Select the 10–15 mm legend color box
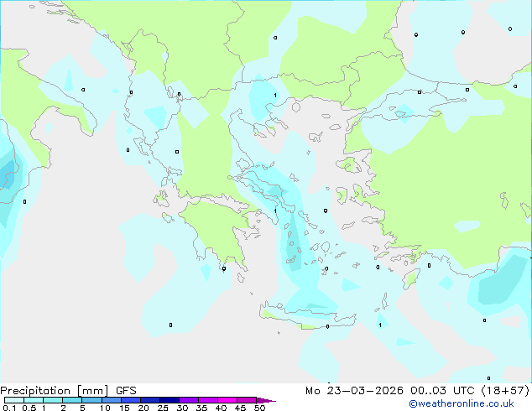This screenshot has height=411, width=532. click(111, 400)
